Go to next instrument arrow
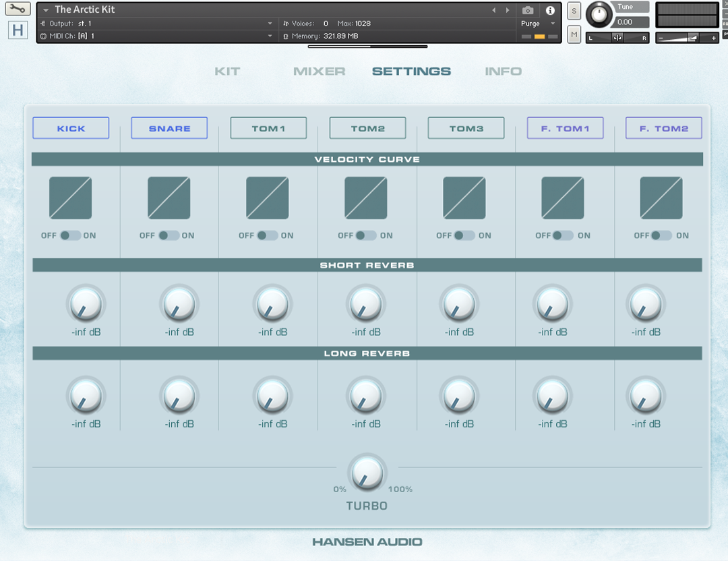728x561 pixels. coord(508,10)
